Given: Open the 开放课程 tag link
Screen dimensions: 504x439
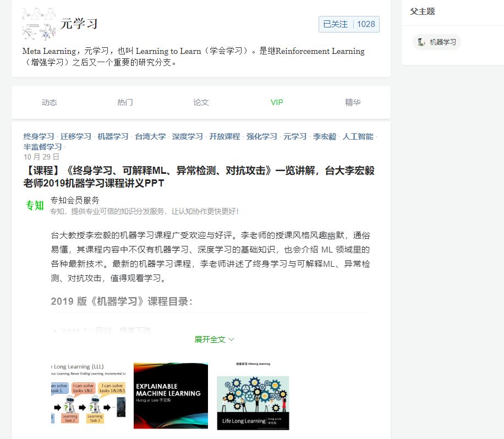Looking at the screenshot, I should 224,136.
